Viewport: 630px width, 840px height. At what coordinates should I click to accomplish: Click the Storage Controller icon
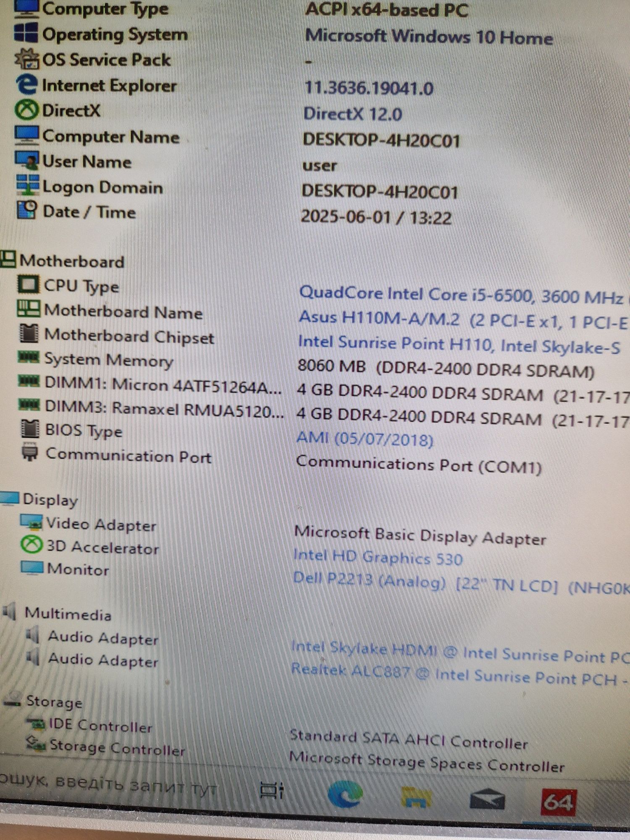36,744
